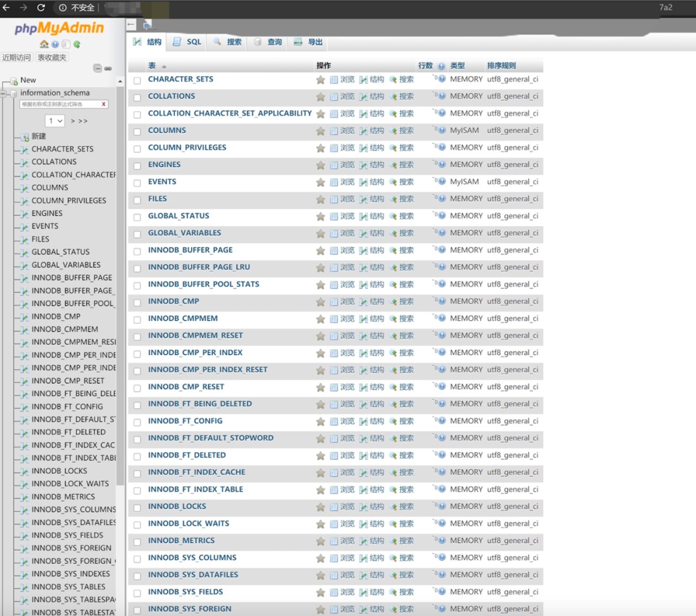Click 浏览 for the COLLATIONS table

pos(342,96)
